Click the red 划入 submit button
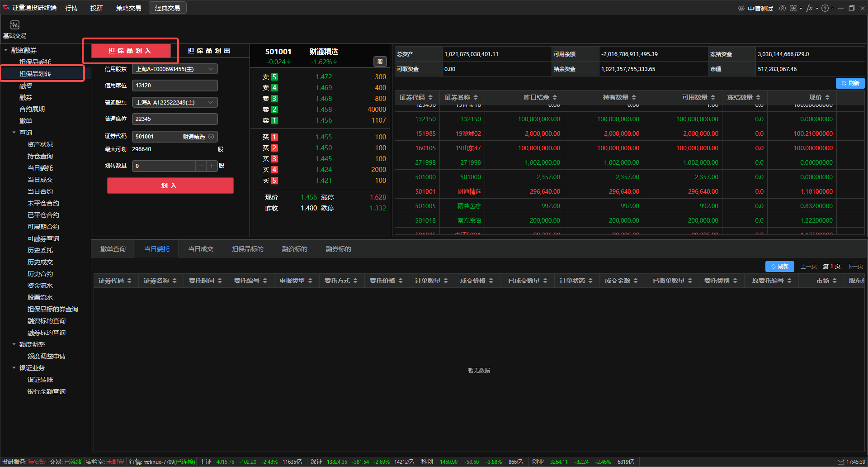This screenshot has height=467, width=868. (x=170, y=186)
